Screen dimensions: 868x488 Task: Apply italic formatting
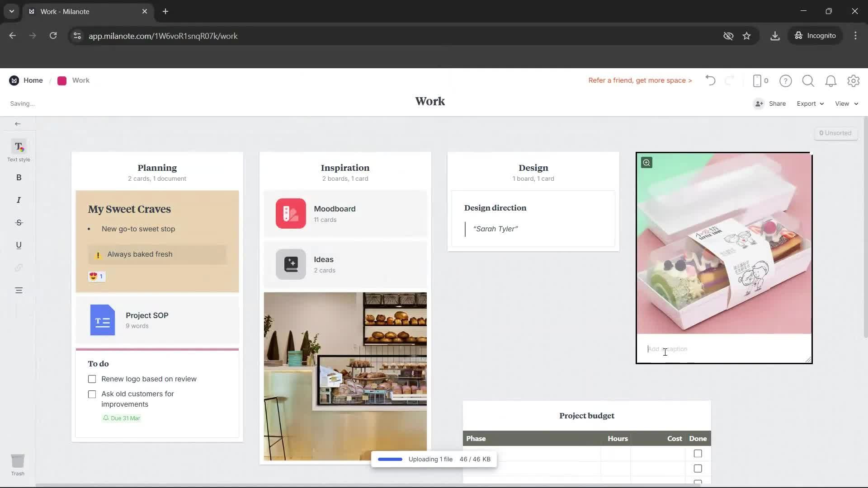[18, 200]
